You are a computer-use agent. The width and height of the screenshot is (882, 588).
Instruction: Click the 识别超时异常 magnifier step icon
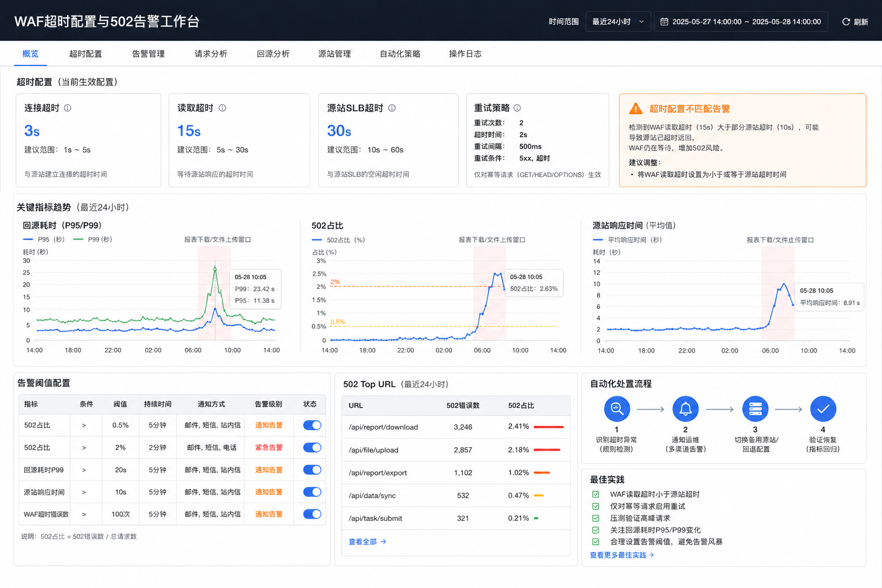click(x=617, y=409)
